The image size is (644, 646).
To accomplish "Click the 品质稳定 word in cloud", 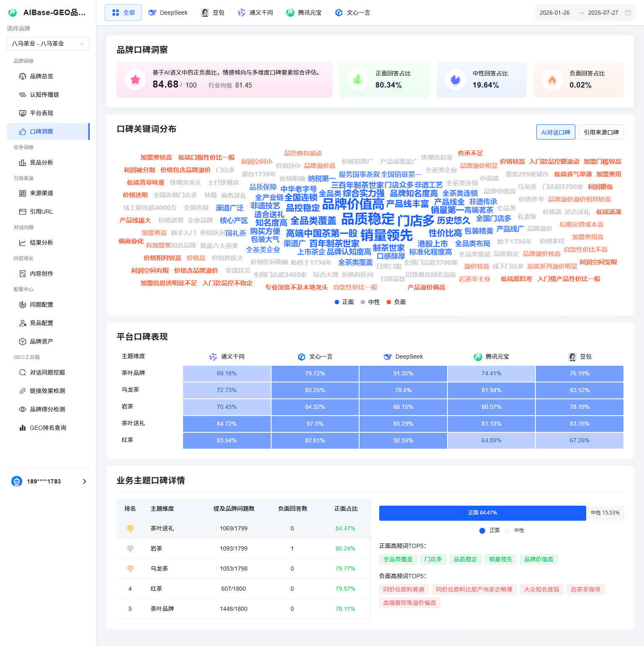I will (x=368, y=219).
